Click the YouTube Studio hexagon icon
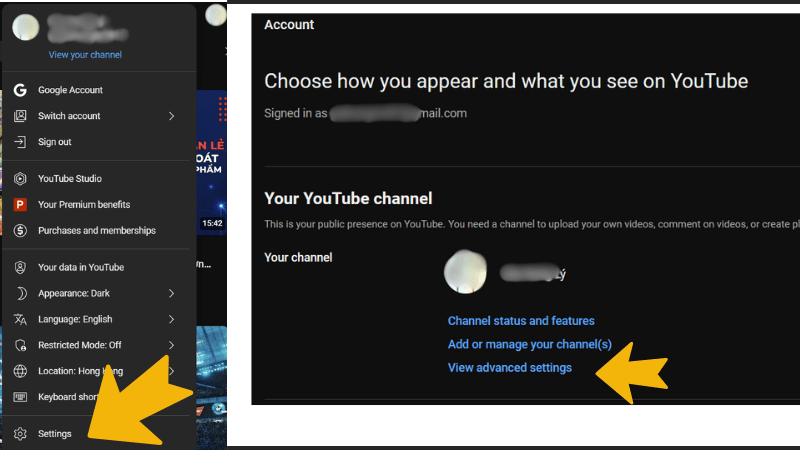This screenshot has height=450, width=800. click(x=20, y=179)
